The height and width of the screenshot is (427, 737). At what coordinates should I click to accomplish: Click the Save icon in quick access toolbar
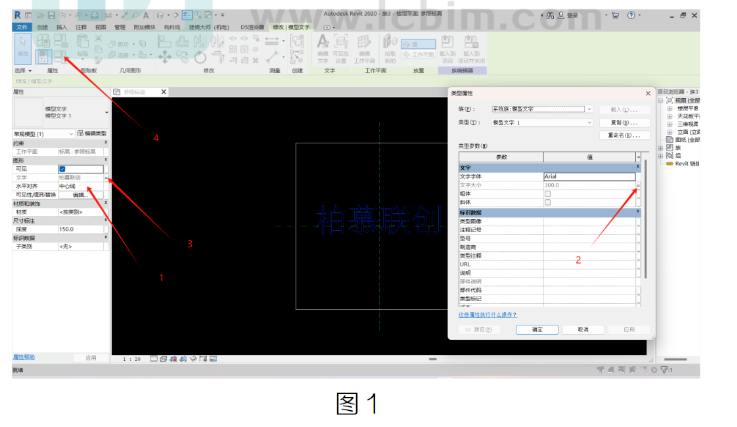[x=51, y=16]
